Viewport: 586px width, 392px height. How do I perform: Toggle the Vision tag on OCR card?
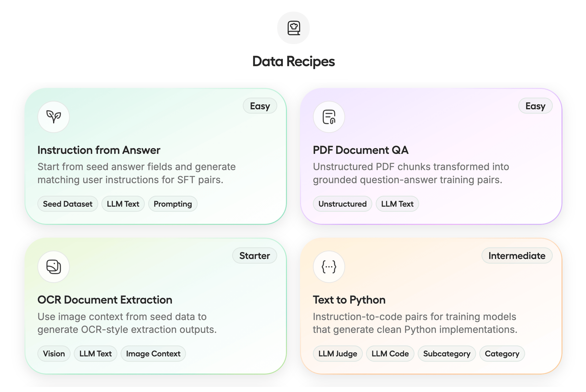(x=54, y=354)
